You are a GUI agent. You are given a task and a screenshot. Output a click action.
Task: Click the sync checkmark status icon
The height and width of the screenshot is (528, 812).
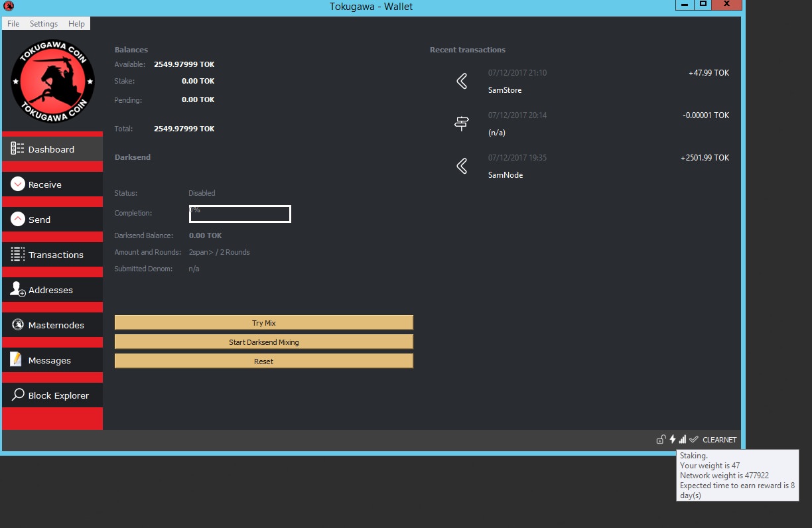(694, 439)
